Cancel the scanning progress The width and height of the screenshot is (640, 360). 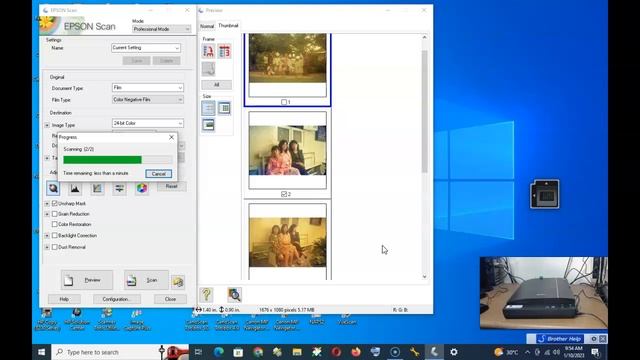[x=158, y=174]
